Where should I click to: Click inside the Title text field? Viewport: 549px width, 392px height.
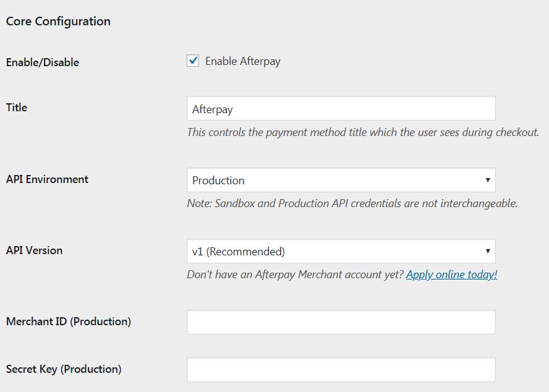click(x=340, y=108)
